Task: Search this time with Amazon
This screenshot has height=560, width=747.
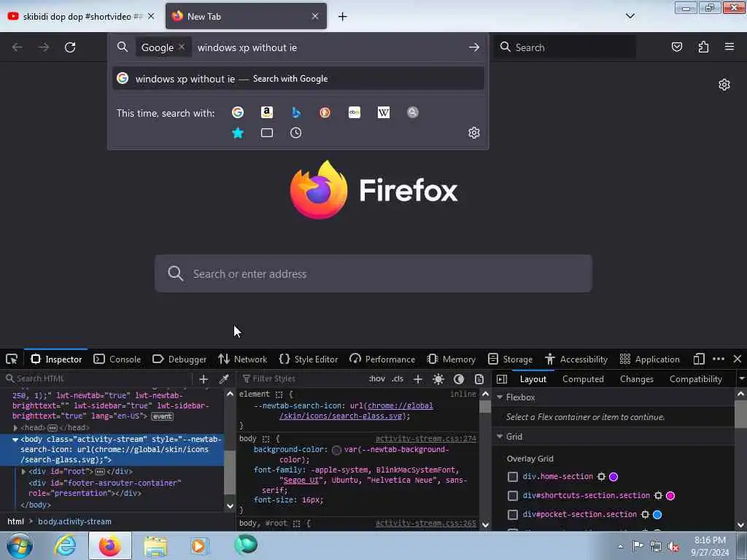Action: (267, 112)
